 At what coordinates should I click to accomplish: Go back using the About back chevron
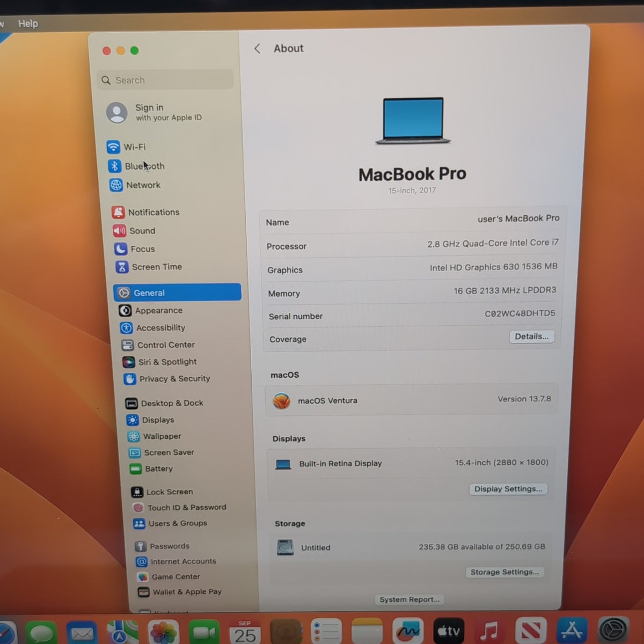pyautogui.click(x=257, y=49)
